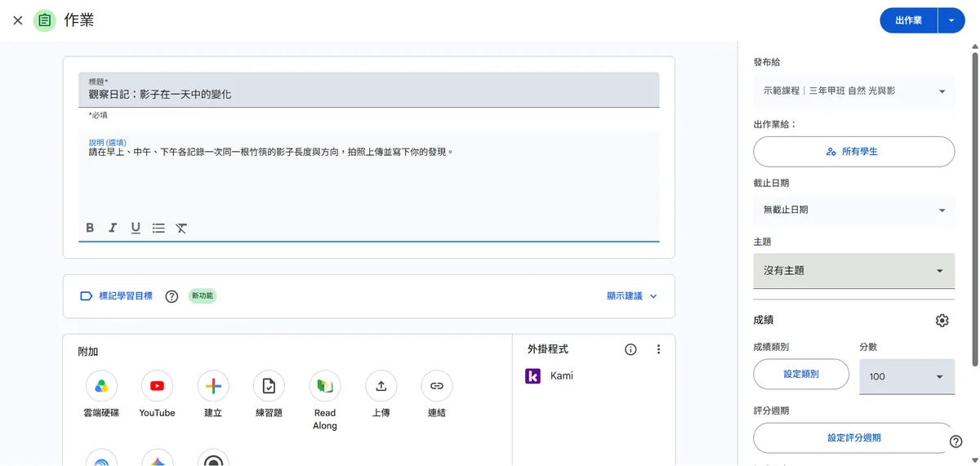Click the 外掛程式 heading
Image resolution: width=980 pixels, height=466 pixels.
tap(547, 349)
